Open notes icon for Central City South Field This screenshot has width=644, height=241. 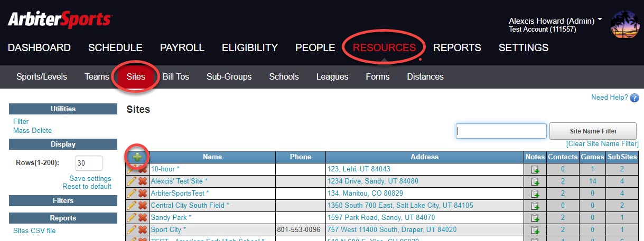535,206
